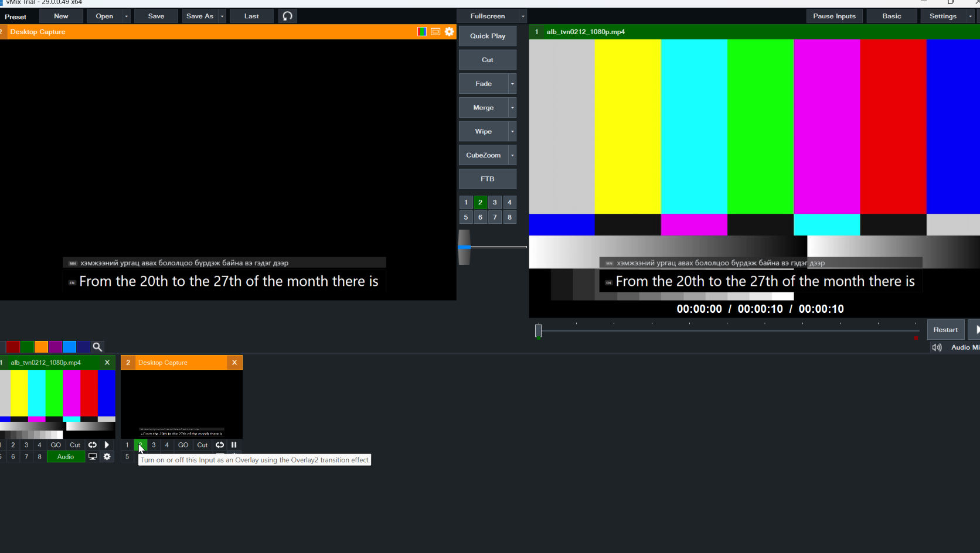Viewport: 980px width, 553px height.
Task: Toggle overlay 4 on Desktop Capture input tile
Action: [x=167, y=445]
